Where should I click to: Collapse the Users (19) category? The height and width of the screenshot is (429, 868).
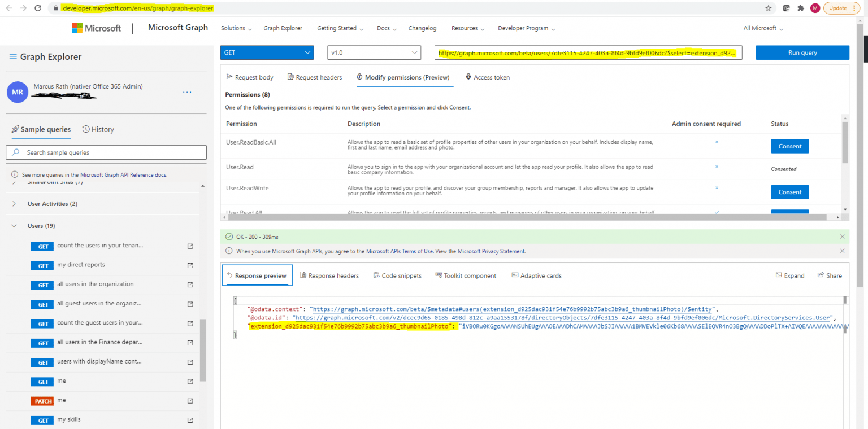14,226
